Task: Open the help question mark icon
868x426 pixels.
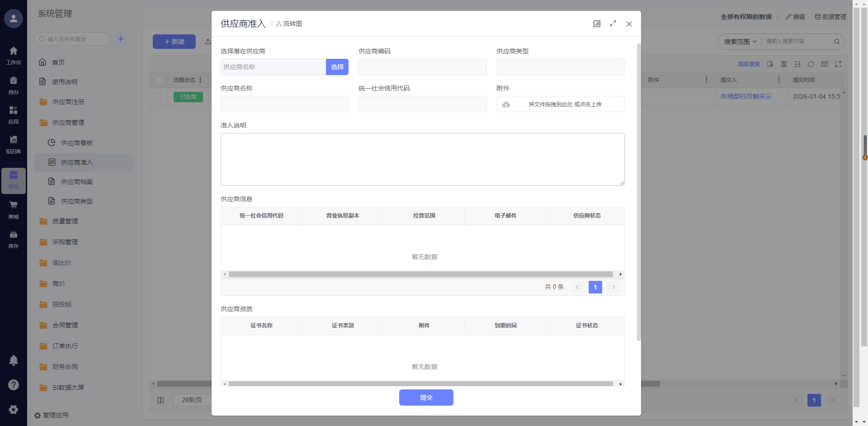Action: pyautogui.click(x=14, y=385)
